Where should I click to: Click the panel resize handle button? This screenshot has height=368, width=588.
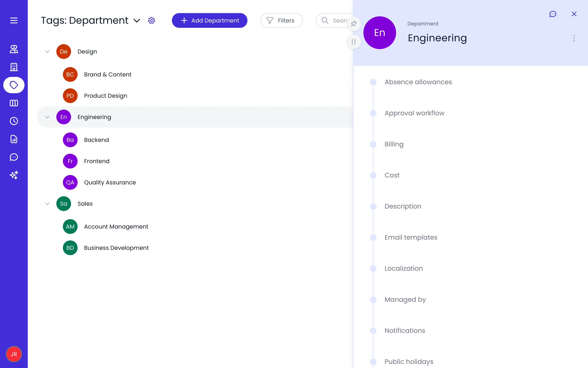click(x=354, y=42)
